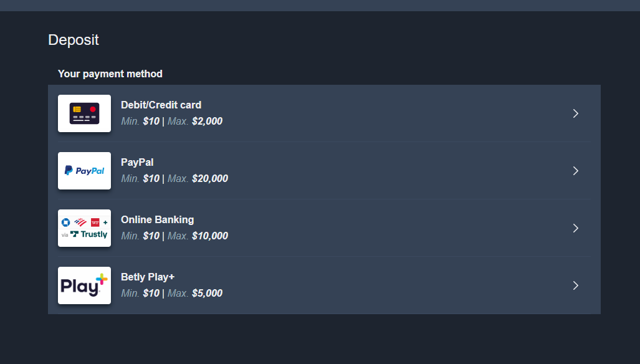Open PayPal option via right chevron
Screen dimensions: 640x364
[576, 171]
